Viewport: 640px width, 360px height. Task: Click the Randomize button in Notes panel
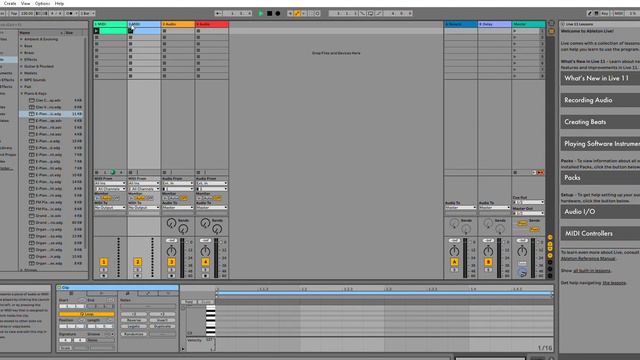point(134,334)
